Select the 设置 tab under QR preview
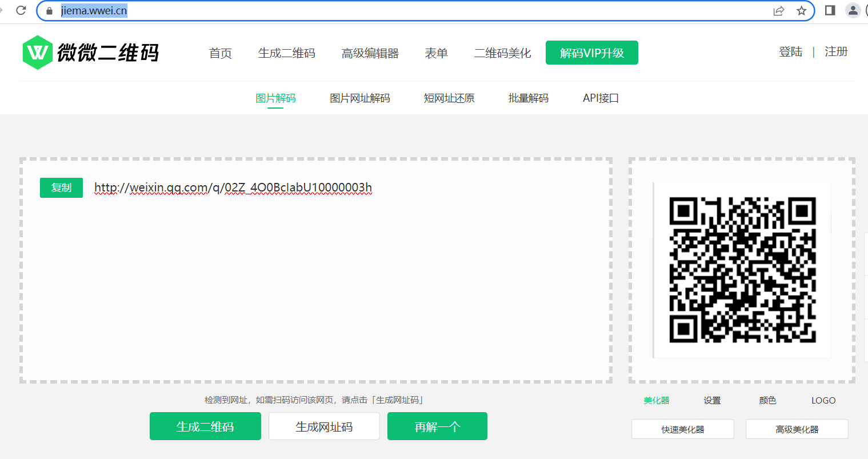Viewport: 868px width, 459px height. [x=712, y=400]
